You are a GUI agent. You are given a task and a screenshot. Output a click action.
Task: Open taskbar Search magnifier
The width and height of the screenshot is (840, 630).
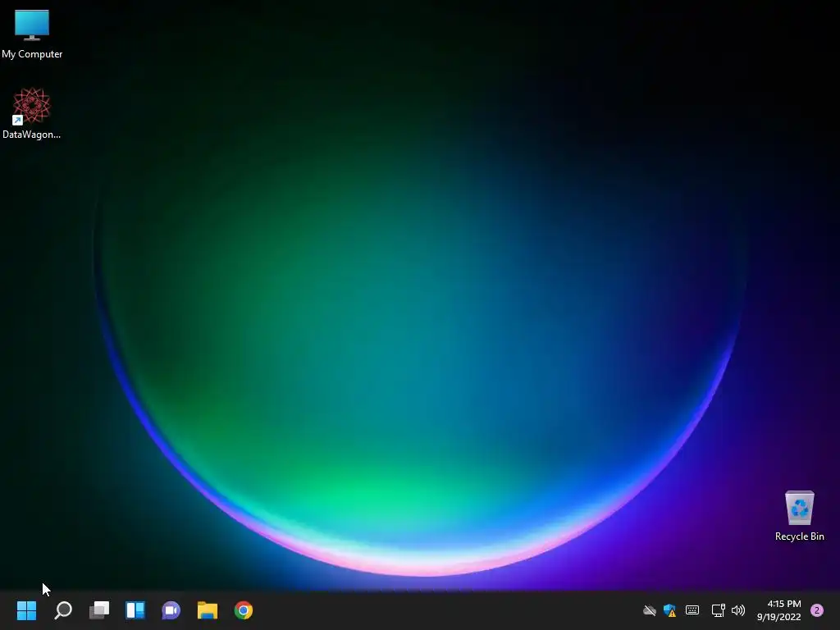(63, 610)
